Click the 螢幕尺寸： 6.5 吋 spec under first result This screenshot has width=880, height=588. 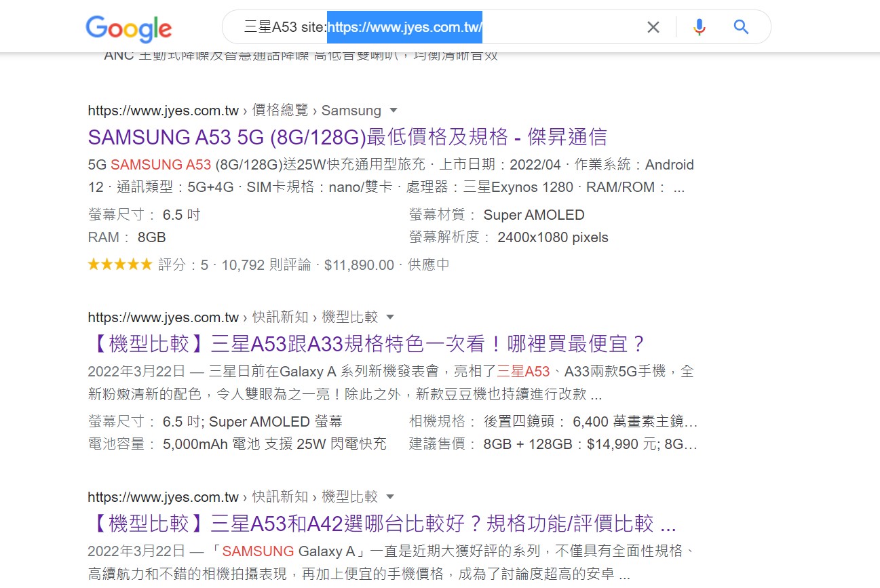click(145, 215)
